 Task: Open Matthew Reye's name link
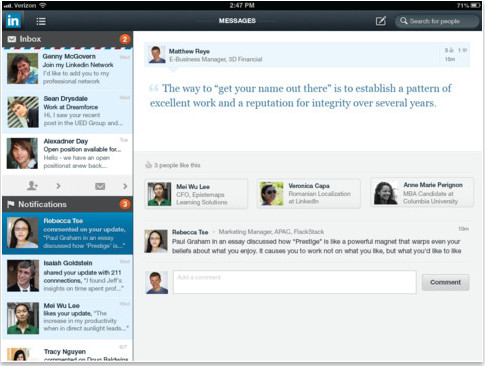[x=189, y=51]
